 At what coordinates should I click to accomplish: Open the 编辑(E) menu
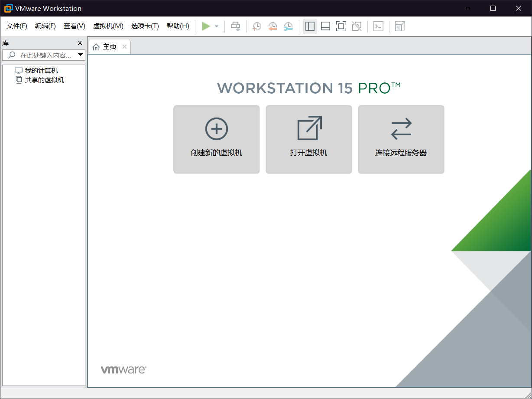coord(45,26)
